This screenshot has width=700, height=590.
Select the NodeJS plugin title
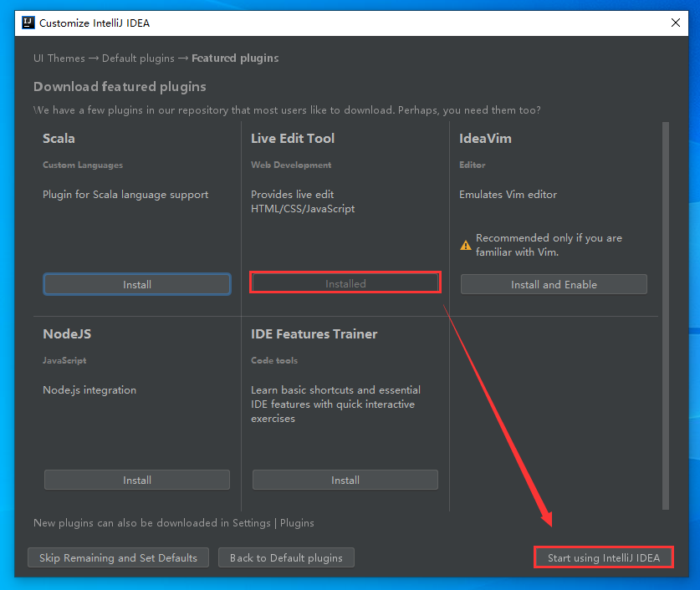pyautogui.click(x=67, y=334)
